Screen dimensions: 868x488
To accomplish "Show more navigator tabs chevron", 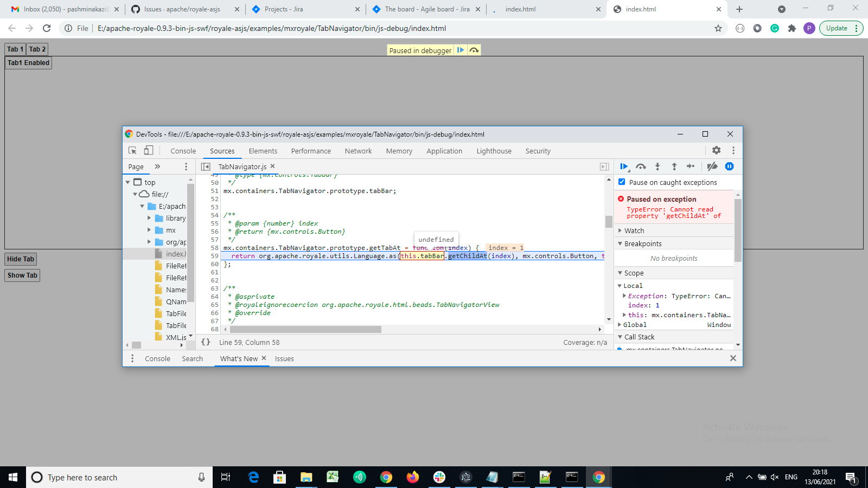I will 157,166.
